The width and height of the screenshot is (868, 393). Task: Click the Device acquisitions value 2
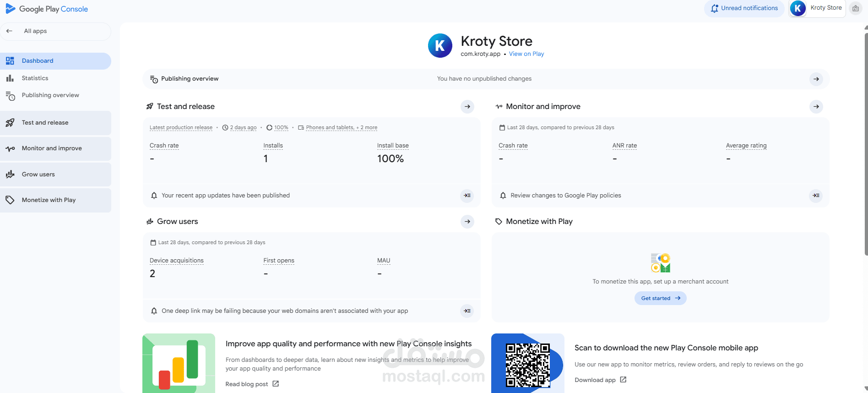[x=152, y=274]
